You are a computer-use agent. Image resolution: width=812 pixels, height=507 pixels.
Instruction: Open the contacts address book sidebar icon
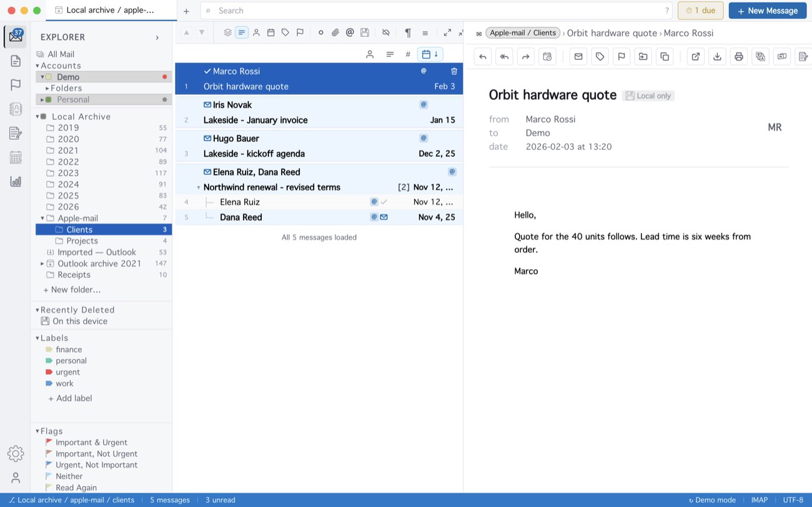pyautogui.click(x=16, y=109)
